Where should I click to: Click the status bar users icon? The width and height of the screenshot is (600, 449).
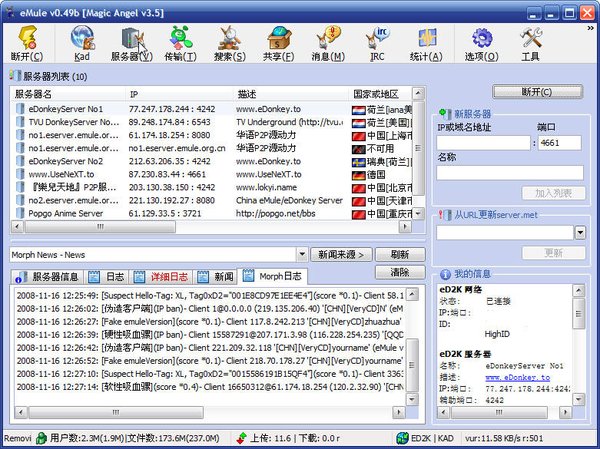tap(41, 438)
